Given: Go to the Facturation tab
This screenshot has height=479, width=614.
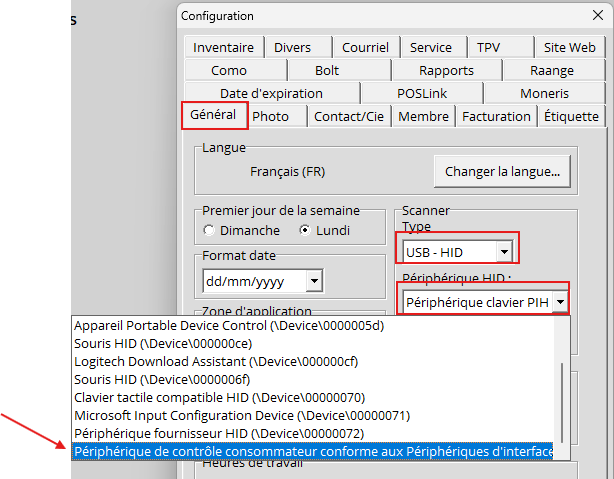Looking at the screenshot, I should [x=496, y=116].
